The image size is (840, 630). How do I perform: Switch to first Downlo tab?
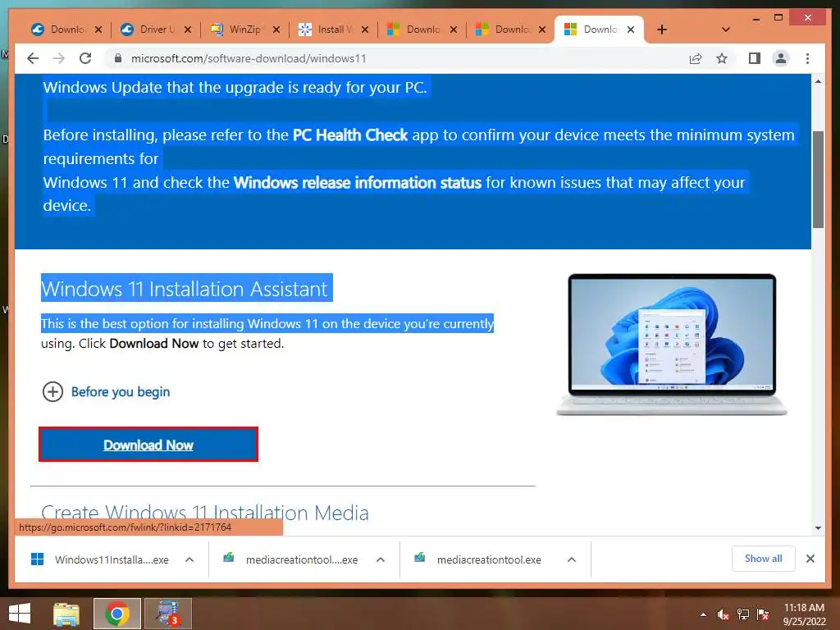(x=58, y=30)
